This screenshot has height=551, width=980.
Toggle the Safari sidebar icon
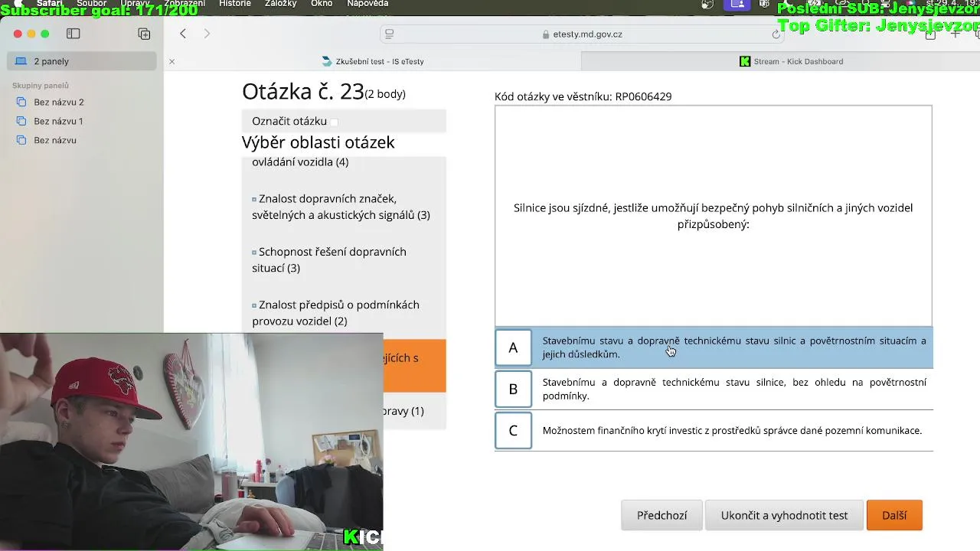pyautogui.click(x=73, y=34)
